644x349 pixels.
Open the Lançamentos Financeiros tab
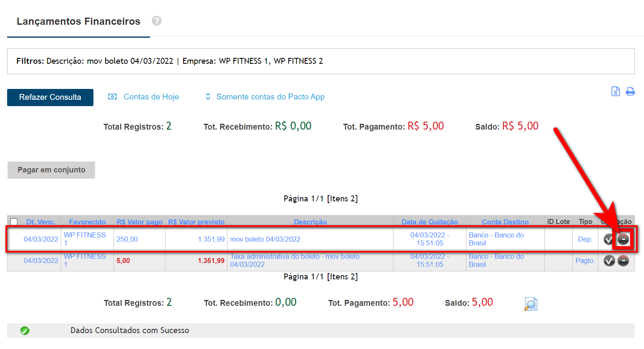click(78, 21)
